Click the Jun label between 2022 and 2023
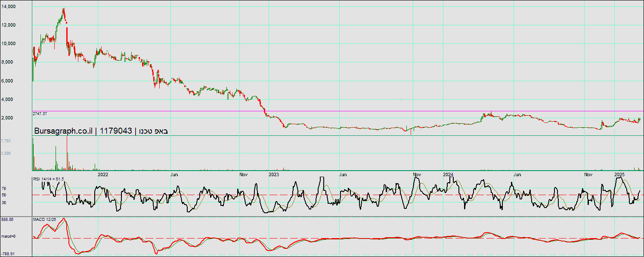Image resolution: width=644 pixels, height=257 pixels. click(175, 175)
